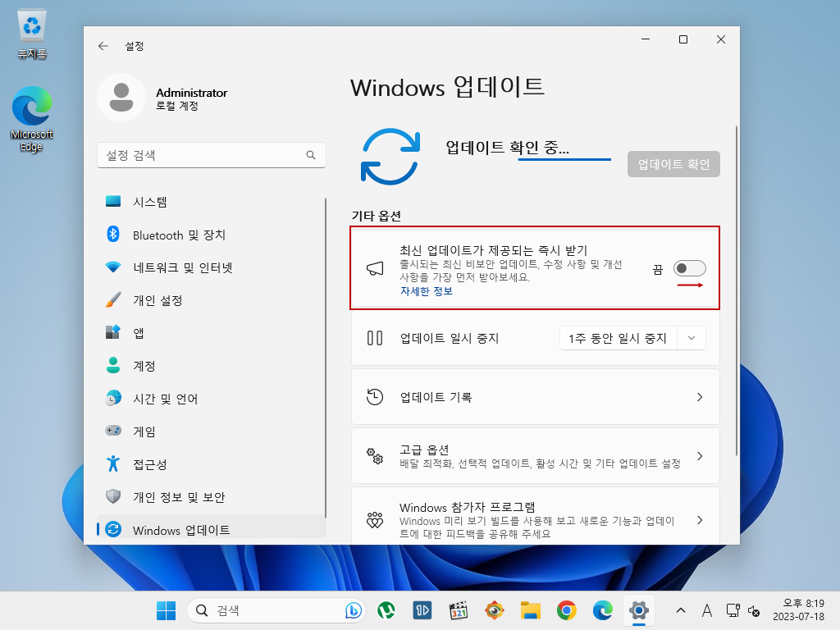Click the Administrator profile avatar
The width and height of the screenshot is (840, 630).
pyautogui.click(x=121, y=98)
